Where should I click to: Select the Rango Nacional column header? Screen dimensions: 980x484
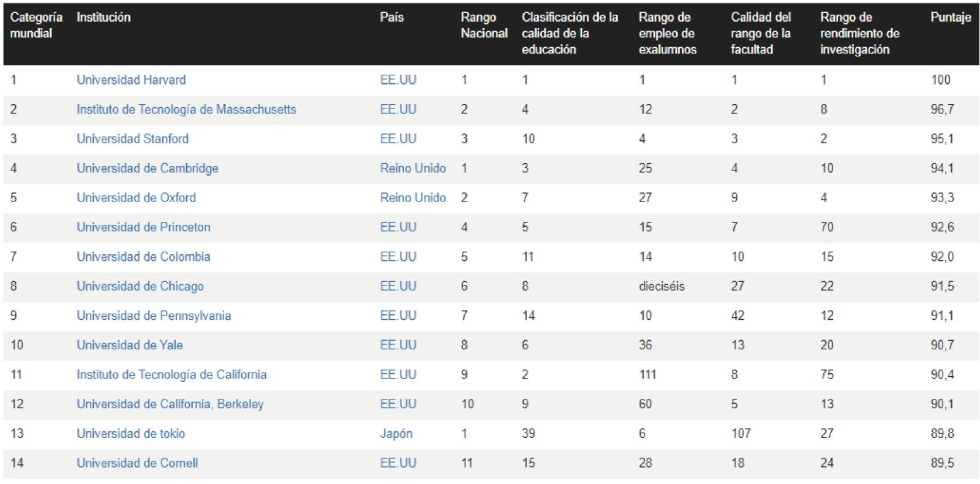tap(484, 25)
